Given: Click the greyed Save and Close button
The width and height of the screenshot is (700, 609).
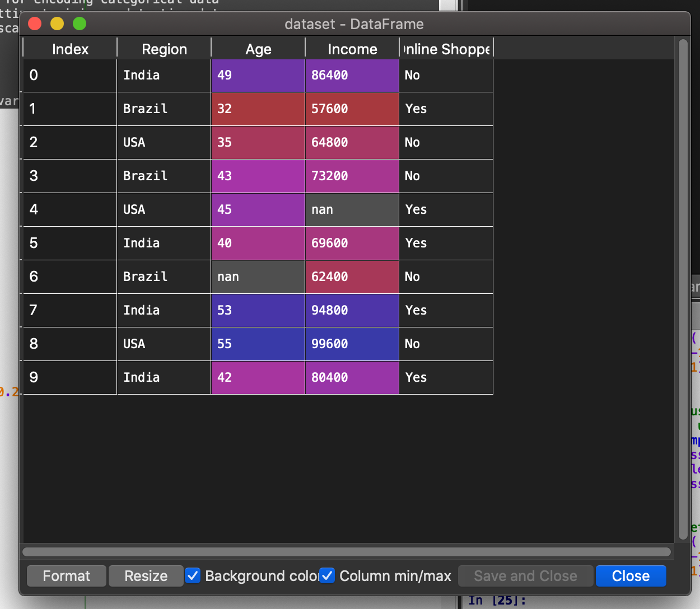Looking at the screenshot, I should click(525, 576).
